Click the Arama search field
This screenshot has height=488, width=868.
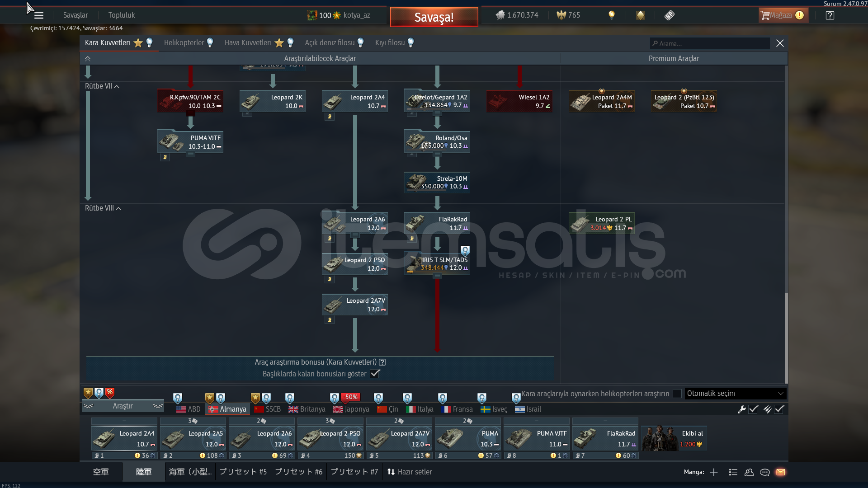click(x=710, y=43)
